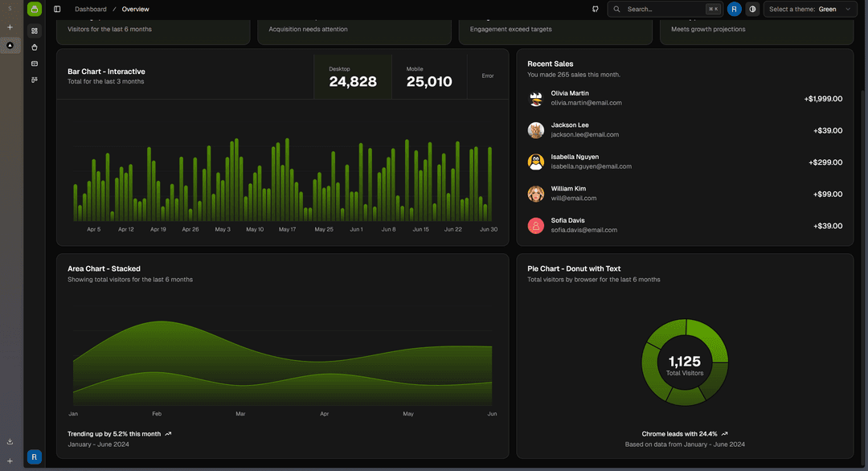Navigate to Overview in the breadcrumb
This screenshot has width=868, height=471.
(135, 9)
